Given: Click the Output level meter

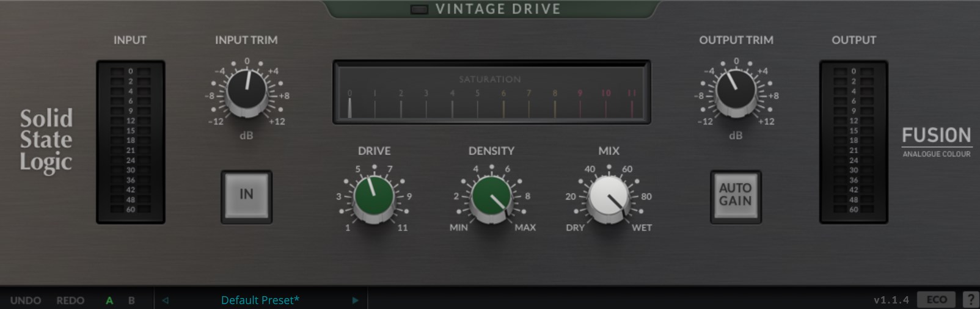Looking at the screenshot, I should tap(853, 141).
